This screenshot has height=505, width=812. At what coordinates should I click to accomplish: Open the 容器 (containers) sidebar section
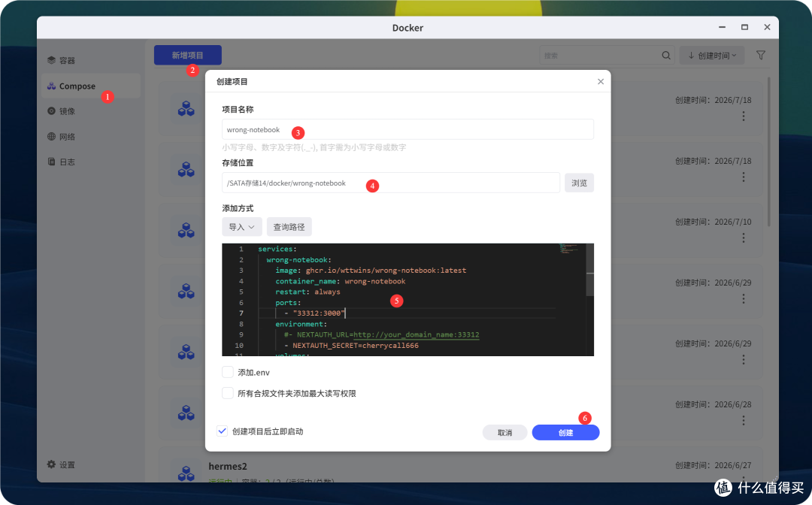61,61
